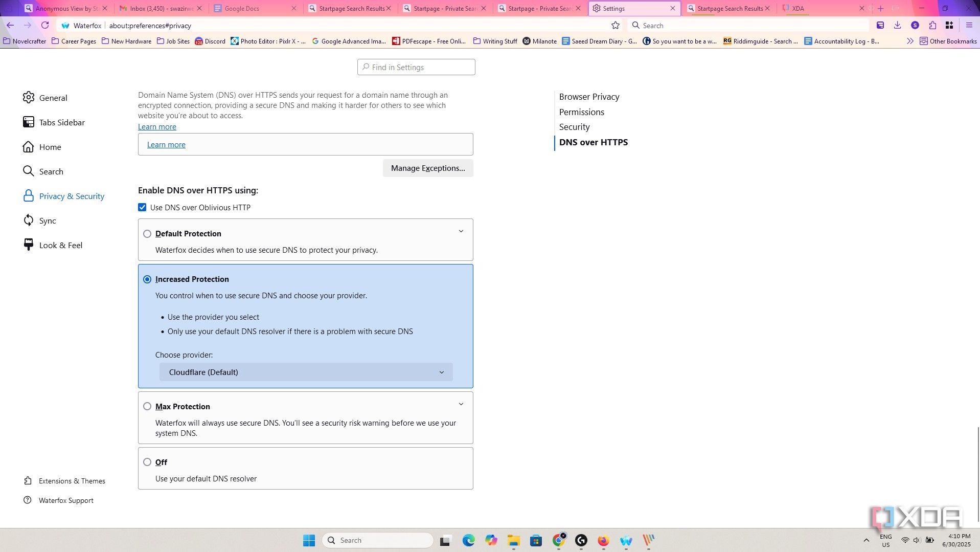Viewport: 980px width, 552px height.
Task: Jump to Permissions section
Action: pyautogui.click(x=581, y=112)
